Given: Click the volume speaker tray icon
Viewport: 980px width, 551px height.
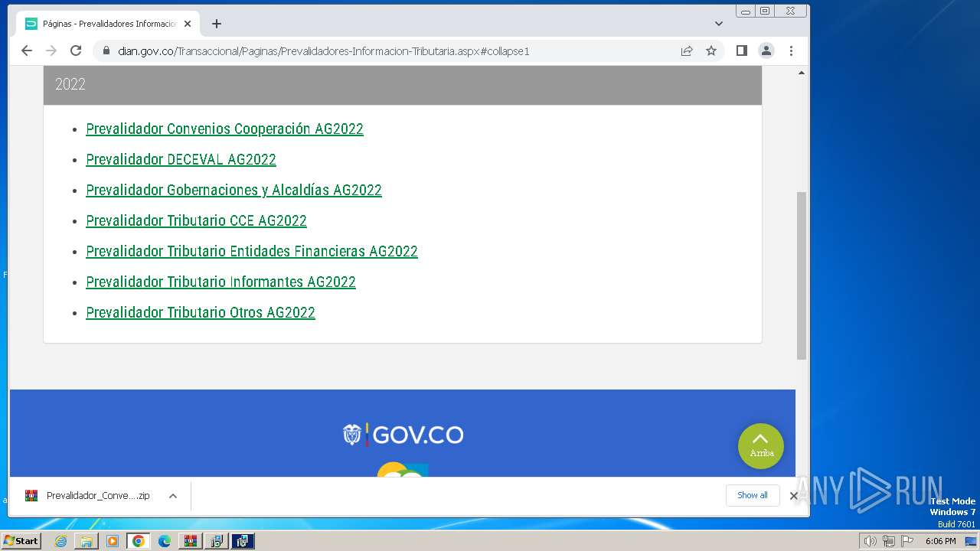Looking at the screenshot, I should point(871,541).
